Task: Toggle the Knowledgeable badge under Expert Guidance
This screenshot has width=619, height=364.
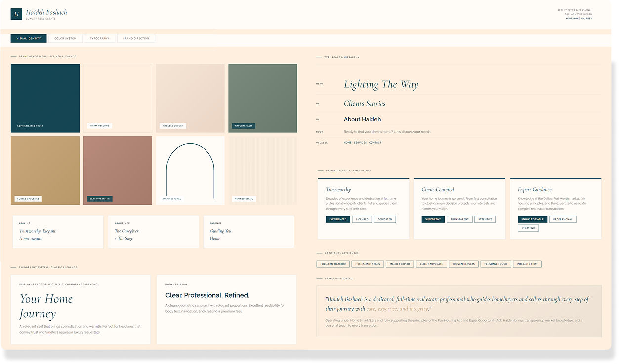Action: [533, 219]
